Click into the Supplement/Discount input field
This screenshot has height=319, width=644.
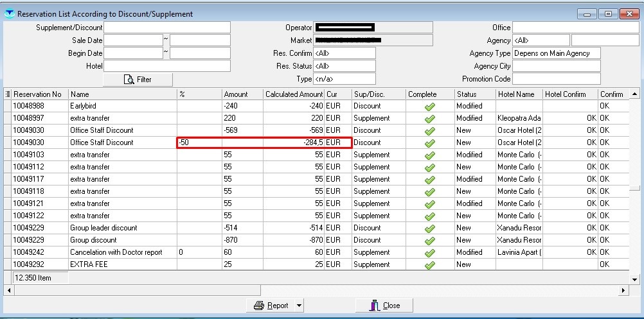[166, 28]
